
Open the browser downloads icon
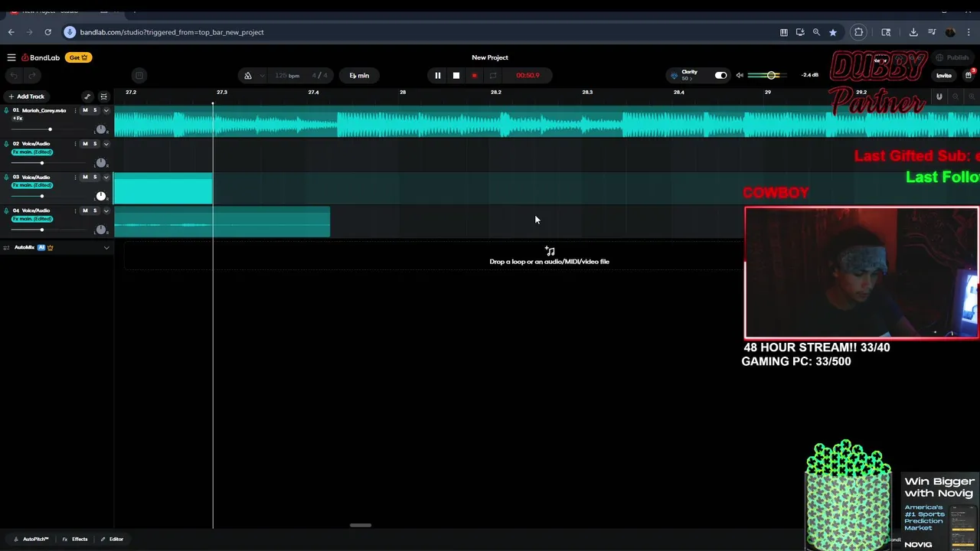(x=913, y=32)
